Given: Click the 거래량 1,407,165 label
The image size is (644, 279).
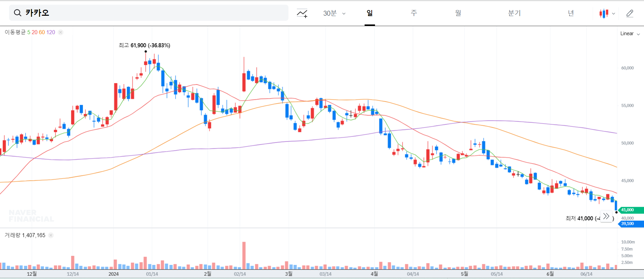Looking at the screenshot, I should [25, 235].
